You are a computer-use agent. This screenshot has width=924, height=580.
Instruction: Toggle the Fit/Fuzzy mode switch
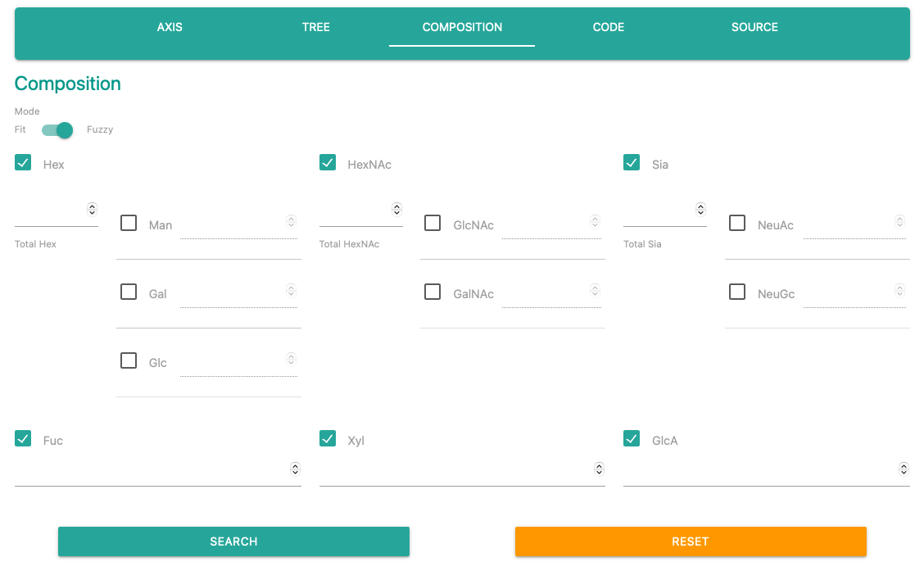coord(57,130)
